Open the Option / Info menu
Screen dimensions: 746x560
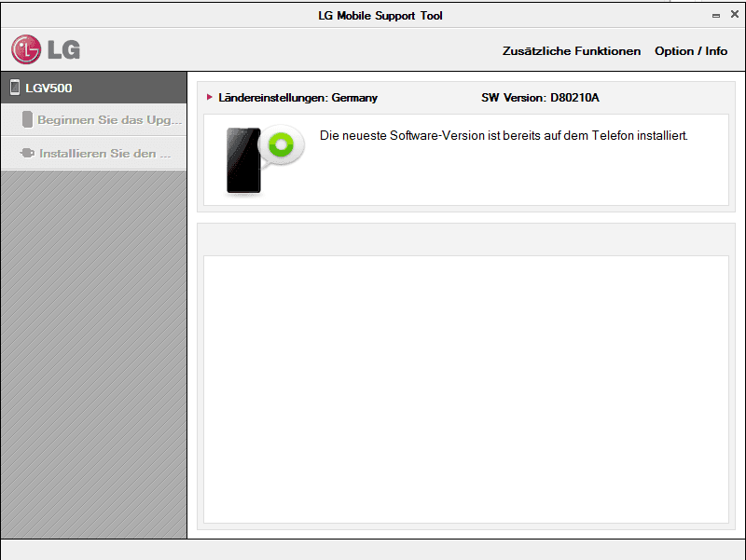coord(691,51)
